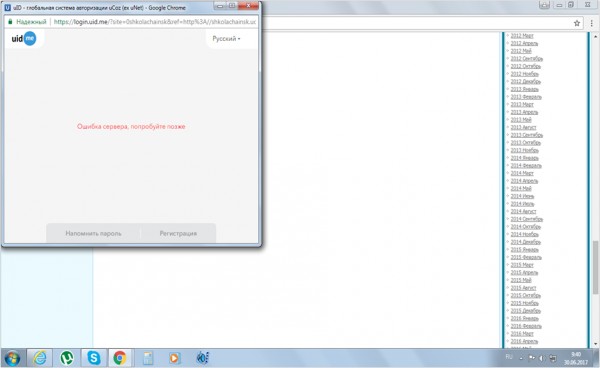600x368 pixels.
Task: Open the 2015 Октябрь archive link
Action: point(525,296)
